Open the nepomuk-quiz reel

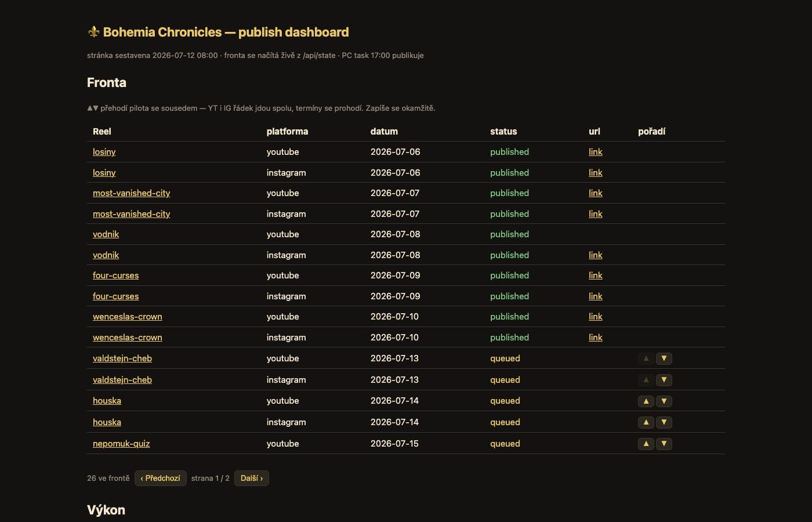point(121,444)
